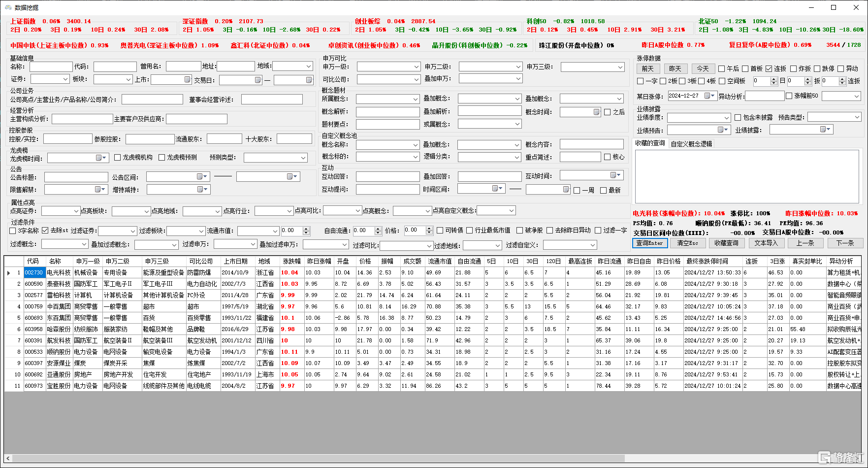Image resolution: width=868 pixels, height=468 pixels.
Task: Enable the 首板 checkbox
Action: coord(745,69)
